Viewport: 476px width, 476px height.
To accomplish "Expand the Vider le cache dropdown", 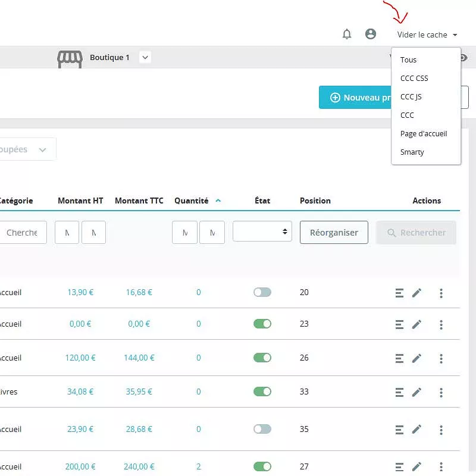I will (x=427, y=35).
